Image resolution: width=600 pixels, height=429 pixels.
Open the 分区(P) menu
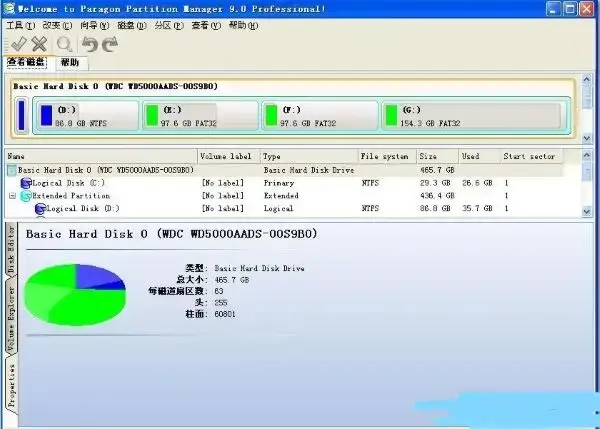[x=169, y=26]
